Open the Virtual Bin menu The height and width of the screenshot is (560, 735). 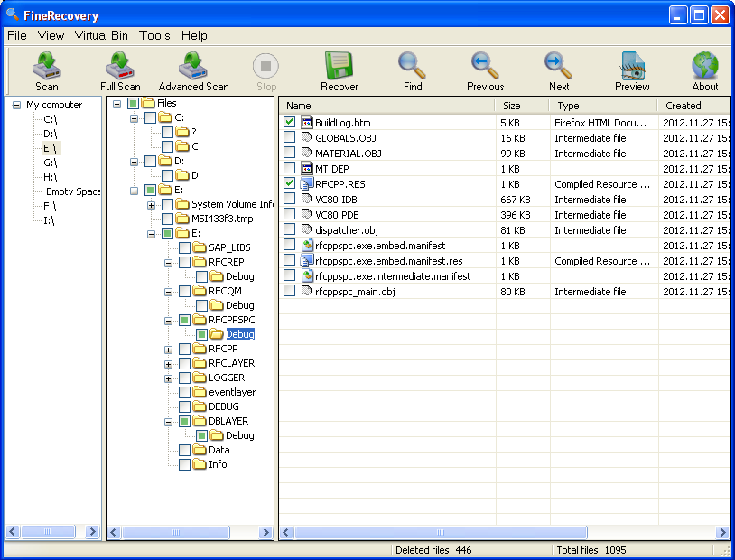pos(100,35)
